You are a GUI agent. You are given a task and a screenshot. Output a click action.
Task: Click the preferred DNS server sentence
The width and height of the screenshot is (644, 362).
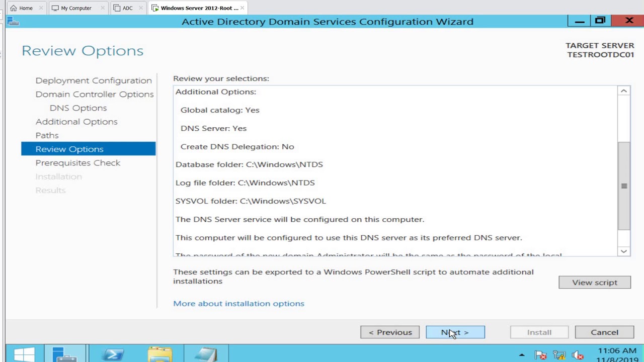click(349, 238)
